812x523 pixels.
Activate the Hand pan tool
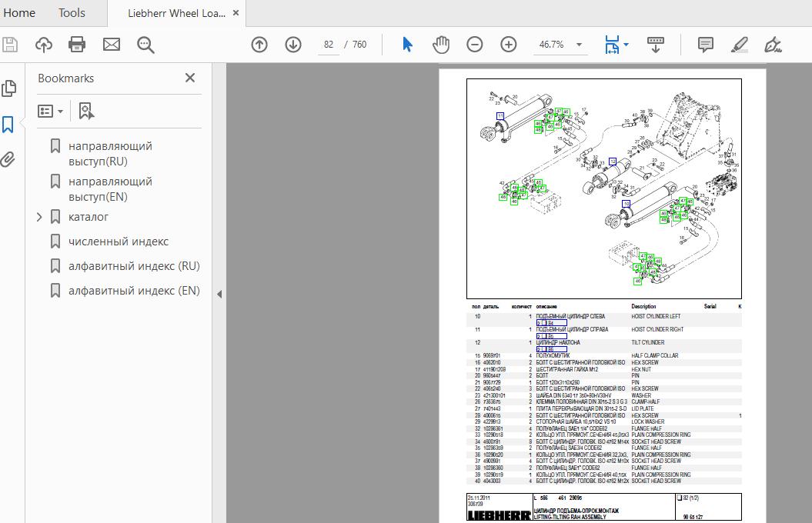click(x=441, y=45)
